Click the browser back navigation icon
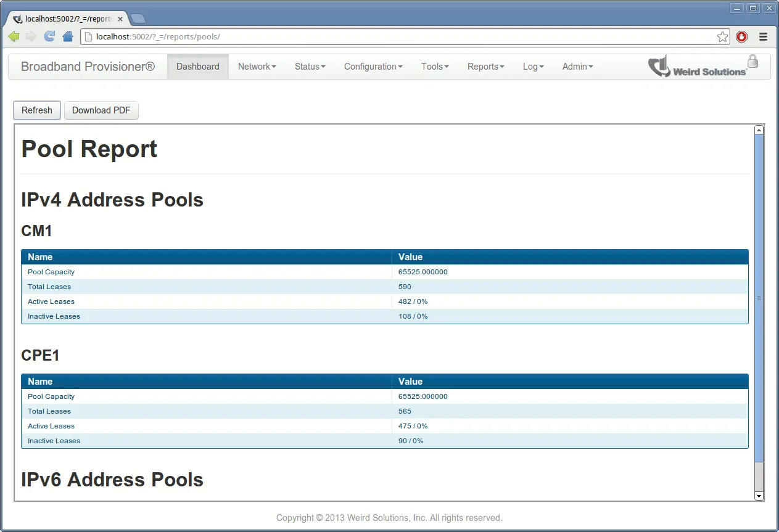Viewport: 779px width, 532px height. point(13,36)
